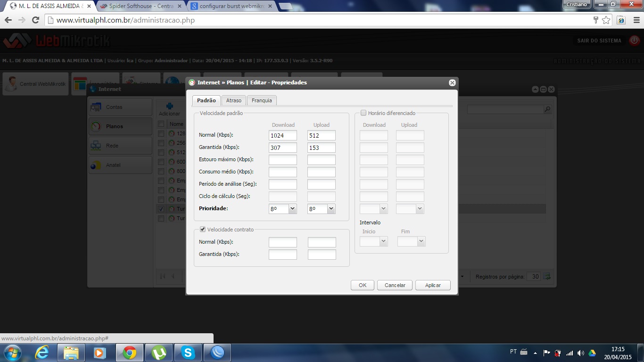
Task: Click Chrome's forward arrow
Action: [22, 20]
